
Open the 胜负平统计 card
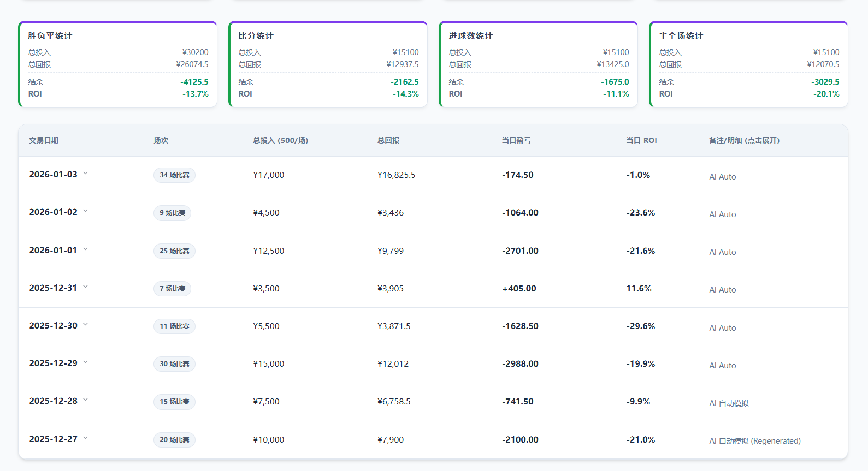coord(118,64)
